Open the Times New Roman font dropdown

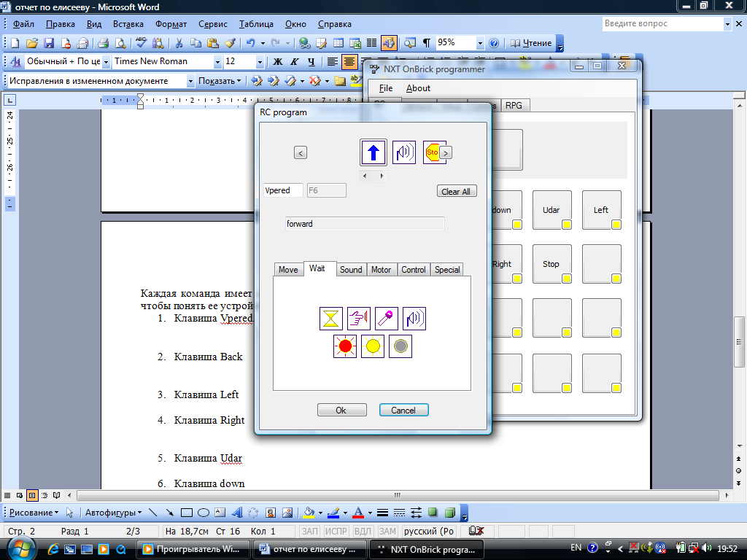[217, 62]
